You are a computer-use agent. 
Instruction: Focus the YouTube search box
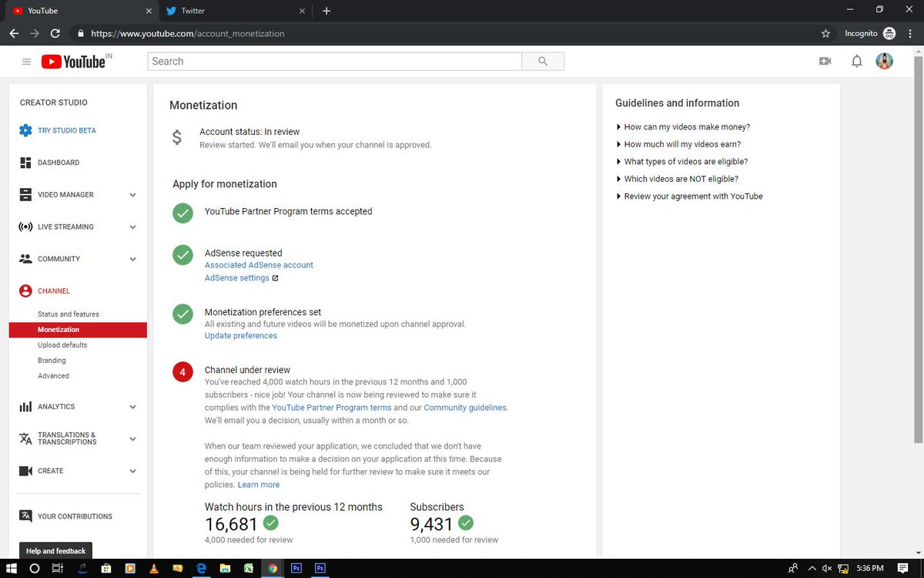335,62
